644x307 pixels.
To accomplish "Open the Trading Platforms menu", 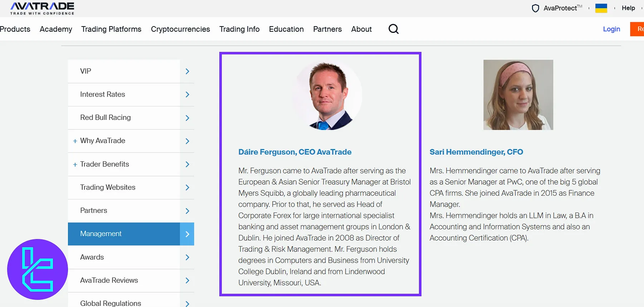I will click(x=111, y=29).
